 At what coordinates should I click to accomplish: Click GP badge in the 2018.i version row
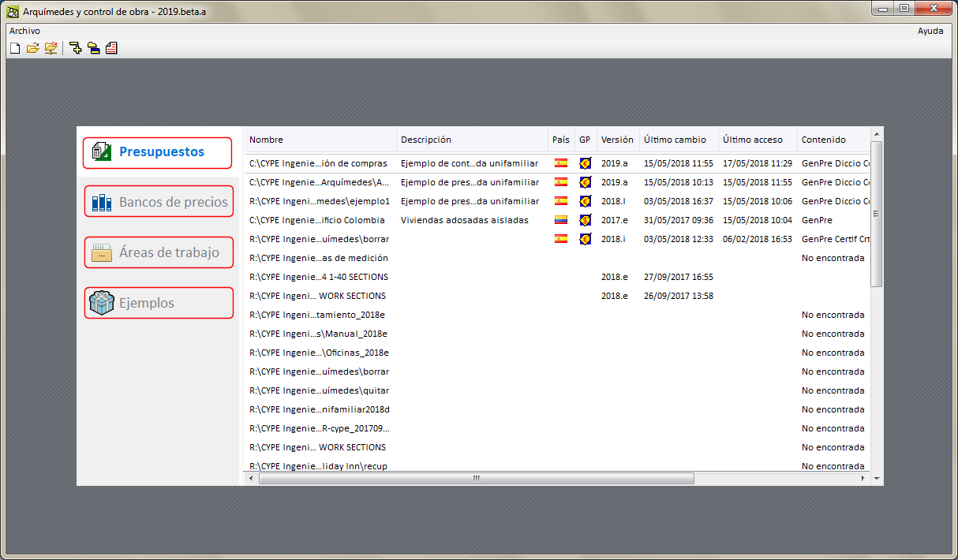coord(585,239)
